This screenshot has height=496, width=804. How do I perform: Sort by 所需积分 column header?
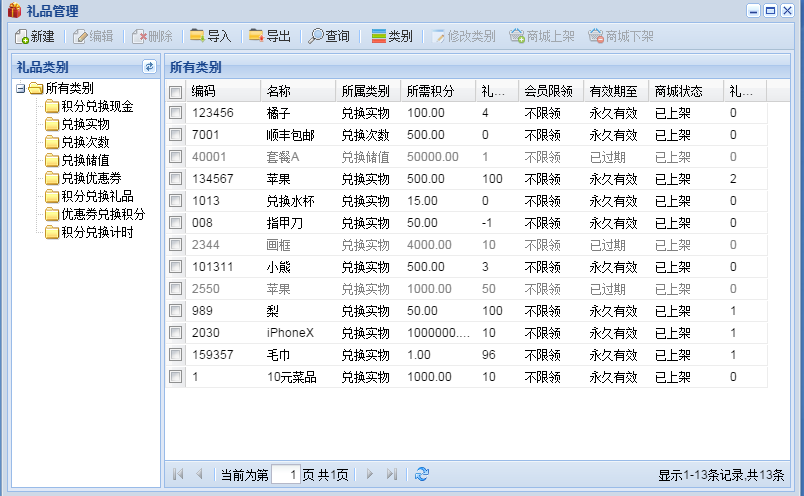438,91
